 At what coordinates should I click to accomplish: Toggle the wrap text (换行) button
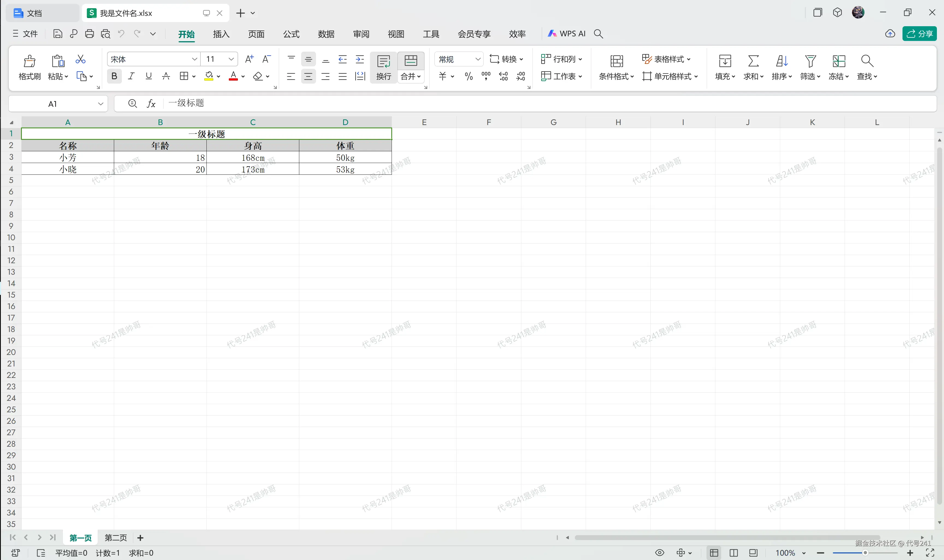point(383,67)
